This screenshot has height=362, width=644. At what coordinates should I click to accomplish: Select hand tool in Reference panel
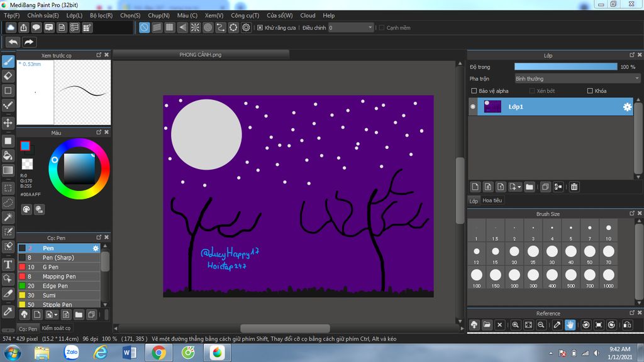click(x=570, y=325)
